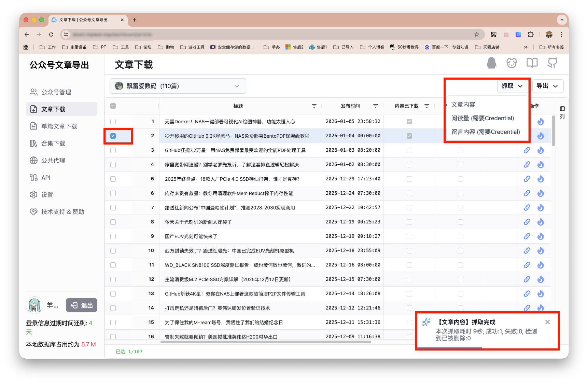Click the 公共代理 globe icon in sidebar
Image resolution: width=588 pixels, height=384 pixels.
tap(33, 160)
